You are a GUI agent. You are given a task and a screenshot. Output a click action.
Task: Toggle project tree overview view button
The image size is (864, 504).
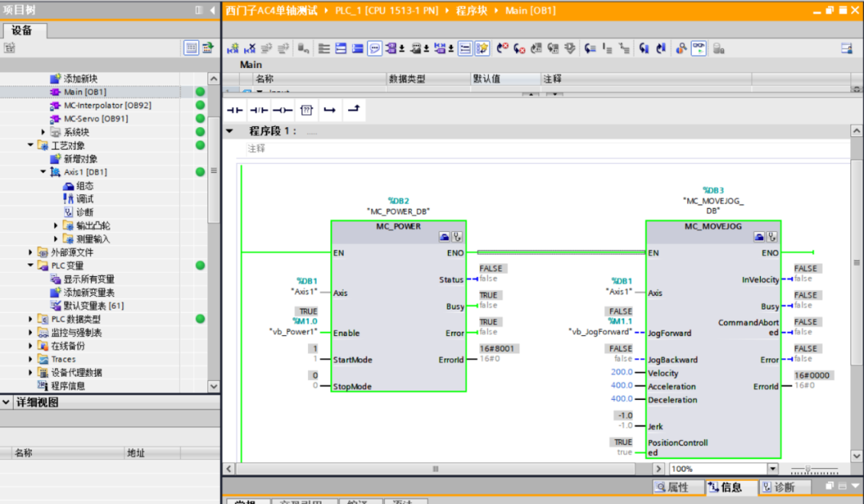[x=191, y=48]
